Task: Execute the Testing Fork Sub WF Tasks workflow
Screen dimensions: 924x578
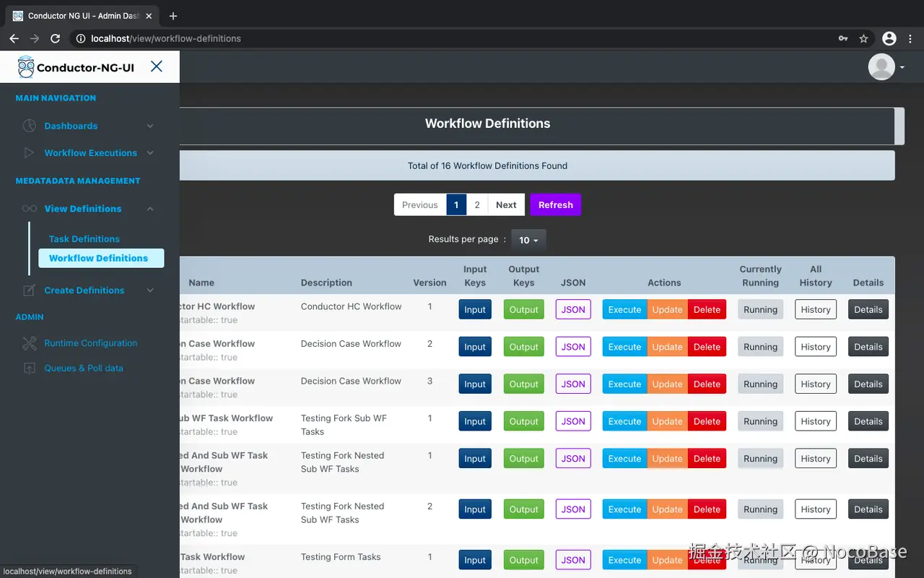Action: pyautogui.click(x=624, y=422)
